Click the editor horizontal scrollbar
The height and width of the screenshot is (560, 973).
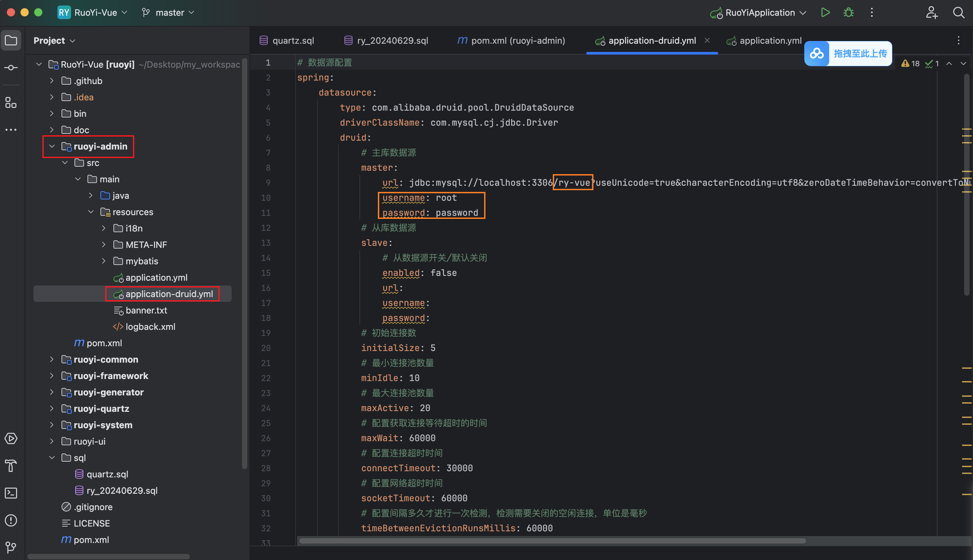pyautogui.click(x=552, y=541)
